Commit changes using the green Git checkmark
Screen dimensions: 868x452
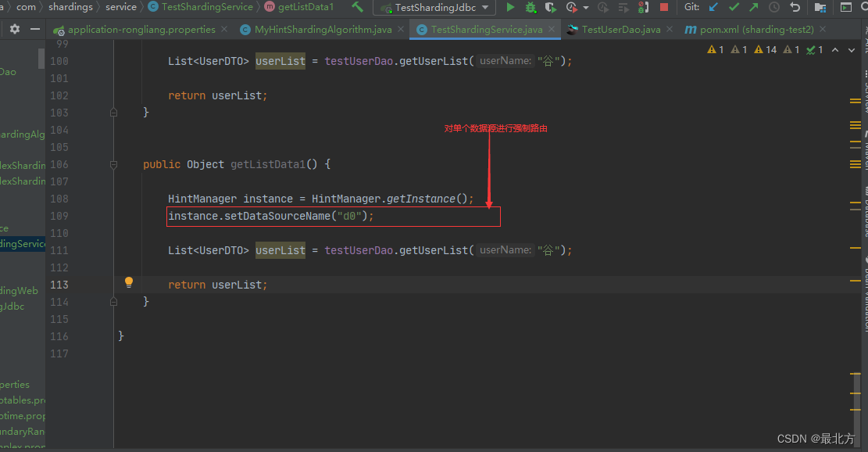click(x=734, y=7)
